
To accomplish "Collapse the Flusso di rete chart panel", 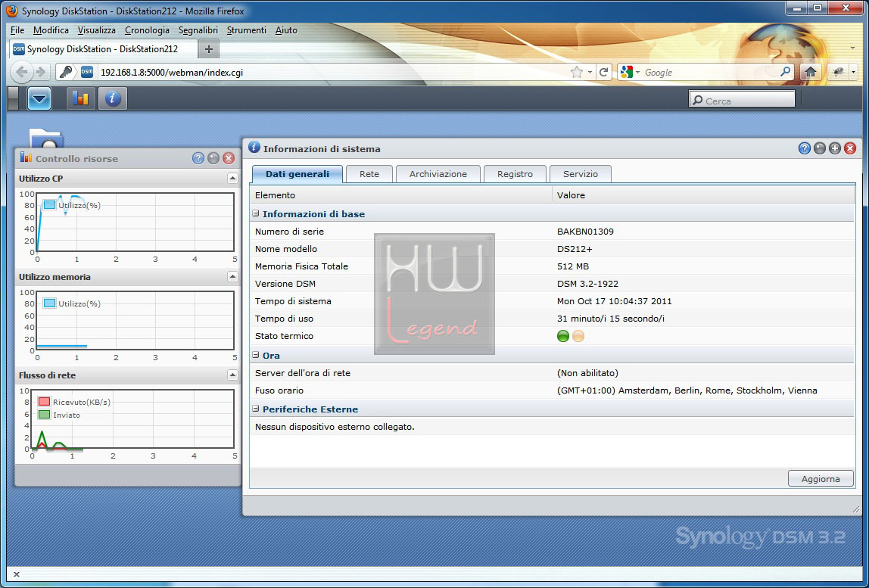I will point(233,375).
